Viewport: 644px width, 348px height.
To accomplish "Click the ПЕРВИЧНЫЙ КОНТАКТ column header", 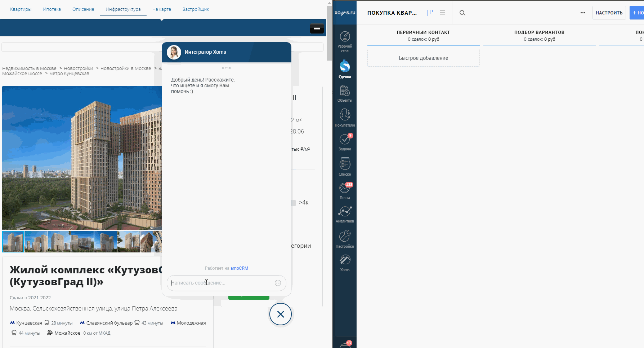I will [424, 32].
